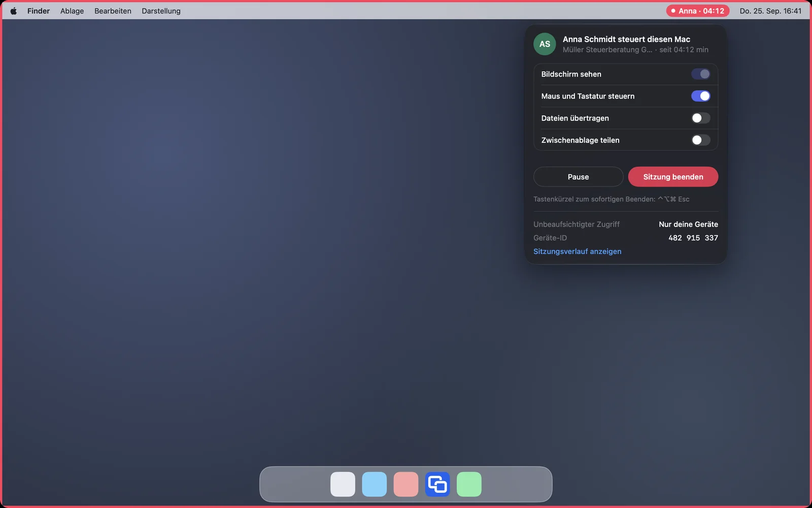Launch the pink dock app icon

(x=406, y=484)
